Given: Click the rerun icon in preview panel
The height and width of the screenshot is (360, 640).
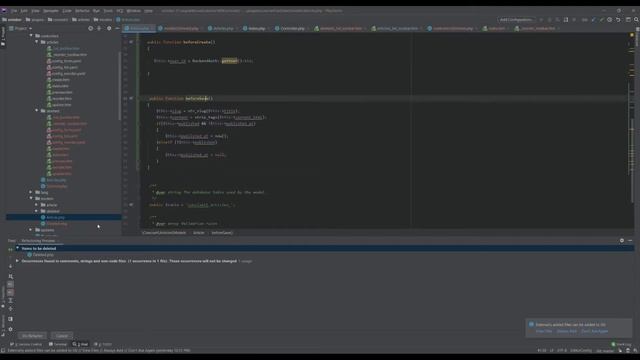Looking at the screenshot, I should 11,249.
